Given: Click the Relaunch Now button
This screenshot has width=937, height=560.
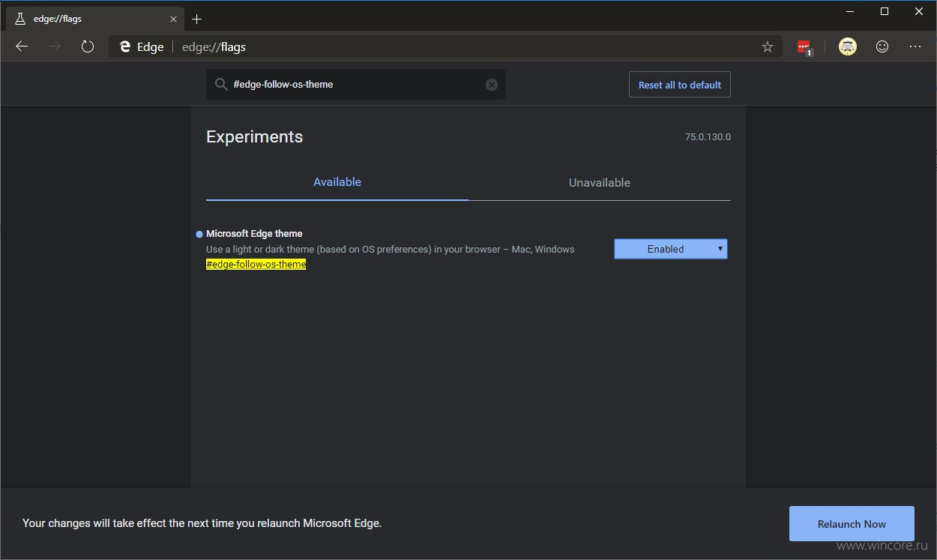Looking at the screenshot, I should 852,524.
